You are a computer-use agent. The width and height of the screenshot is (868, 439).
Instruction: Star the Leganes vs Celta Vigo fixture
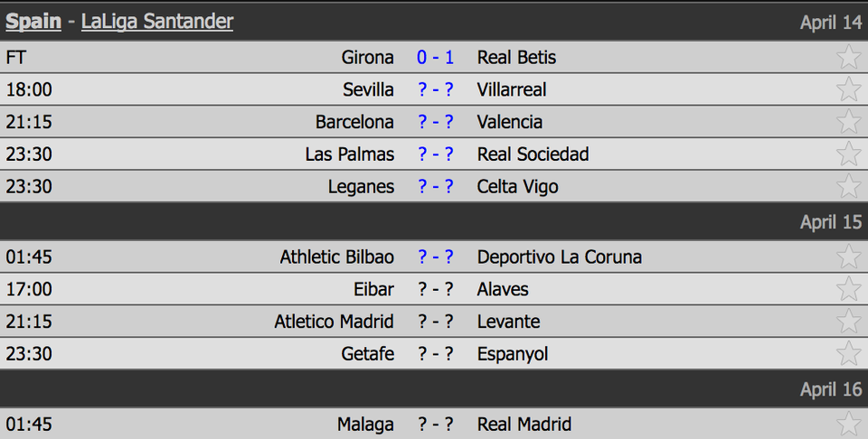pyautogui.click(x=848, y=186)
